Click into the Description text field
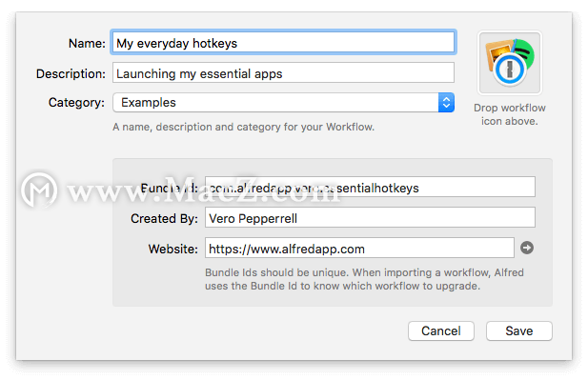 coord(283,72)
